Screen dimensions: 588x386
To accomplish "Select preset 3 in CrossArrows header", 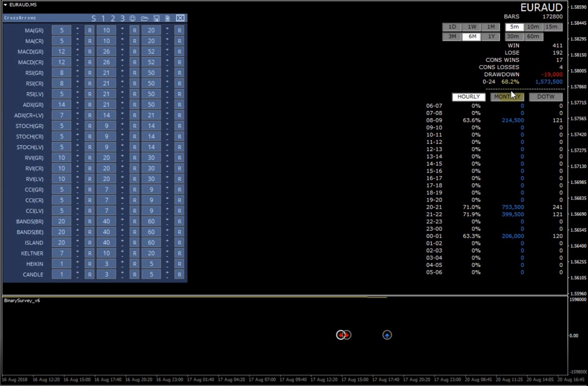I will click(122, 18).
